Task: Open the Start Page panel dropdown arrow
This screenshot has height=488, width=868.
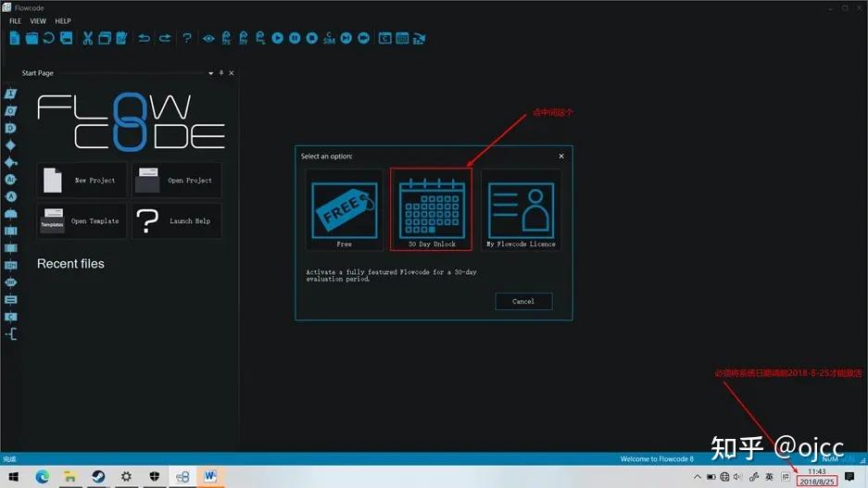Action: coord(211,73)
